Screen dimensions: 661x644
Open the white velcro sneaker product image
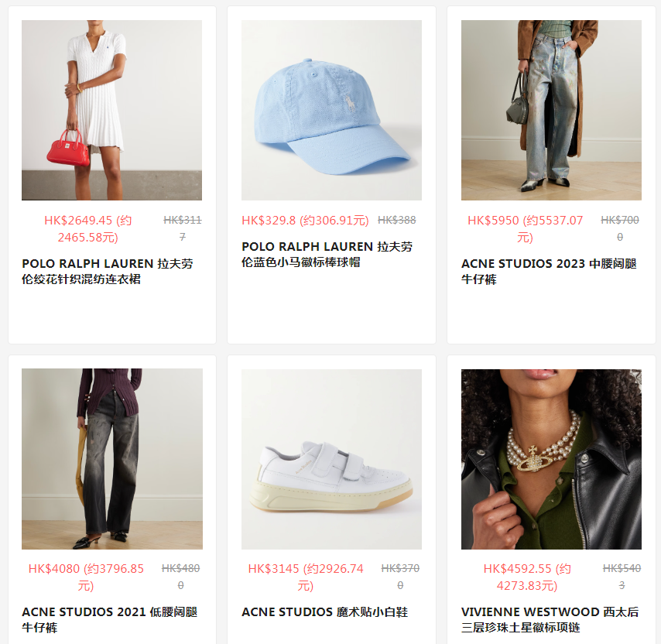[x=331, y=459]
